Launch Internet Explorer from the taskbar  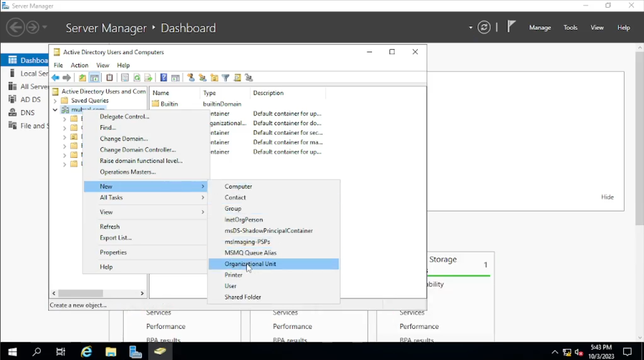[86, 352]
